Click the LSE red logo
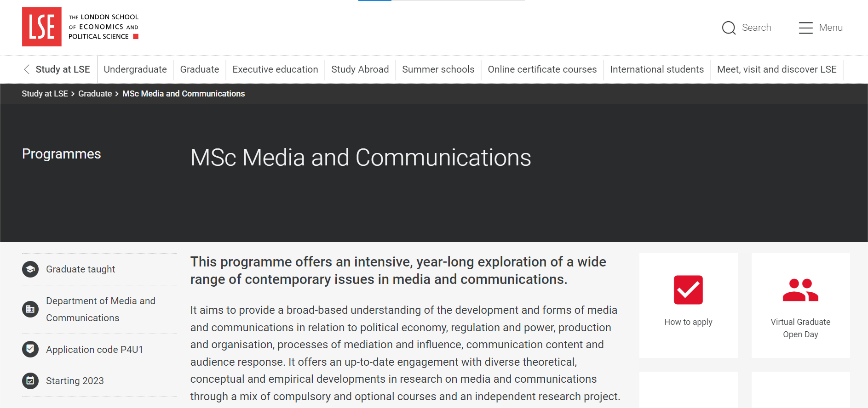868x408 pixels. tap(42, 27)
